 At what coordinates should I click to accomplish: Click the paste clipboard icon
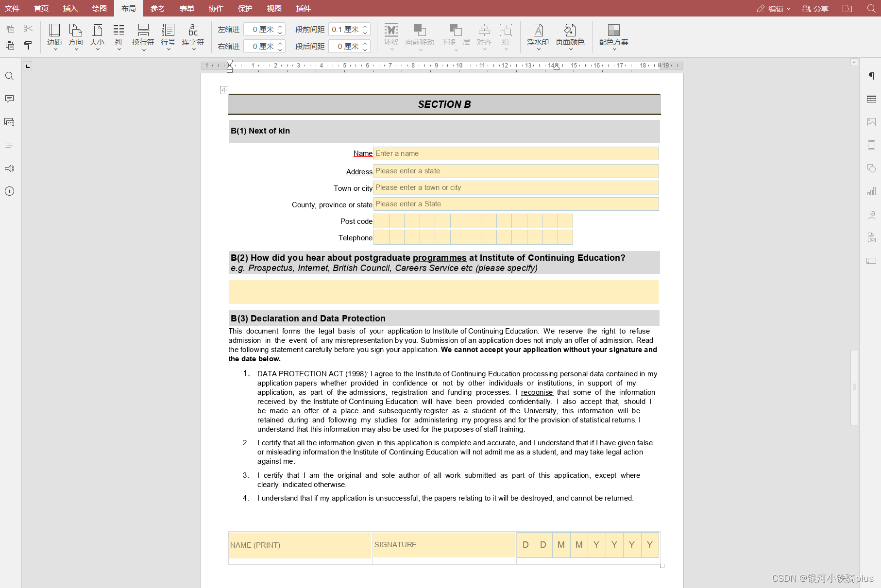[10, 46]
